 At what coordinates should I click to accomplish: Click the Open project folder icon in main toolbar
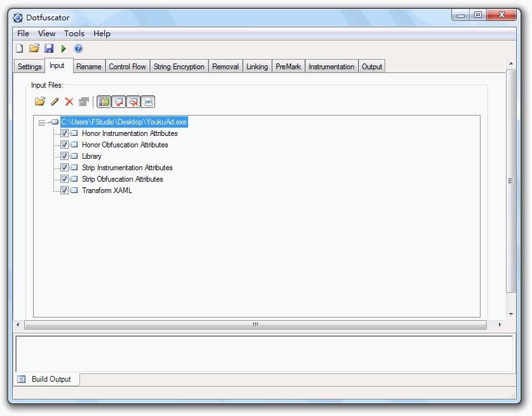click(x=34, y=48)
